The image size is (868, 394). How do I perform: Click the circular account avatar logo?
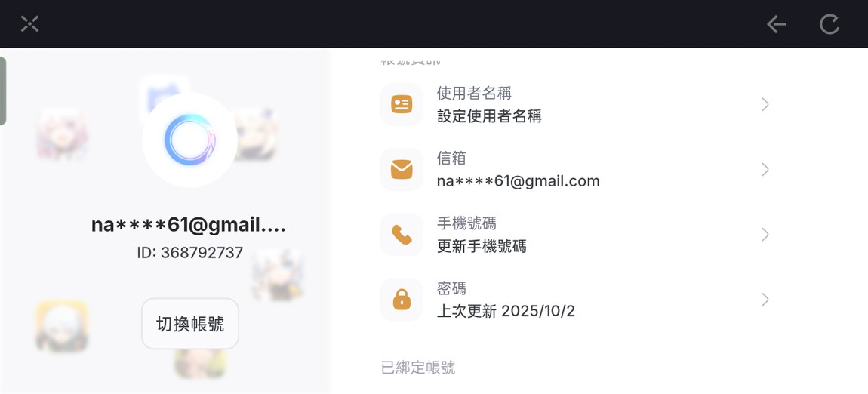click(190, 140)
